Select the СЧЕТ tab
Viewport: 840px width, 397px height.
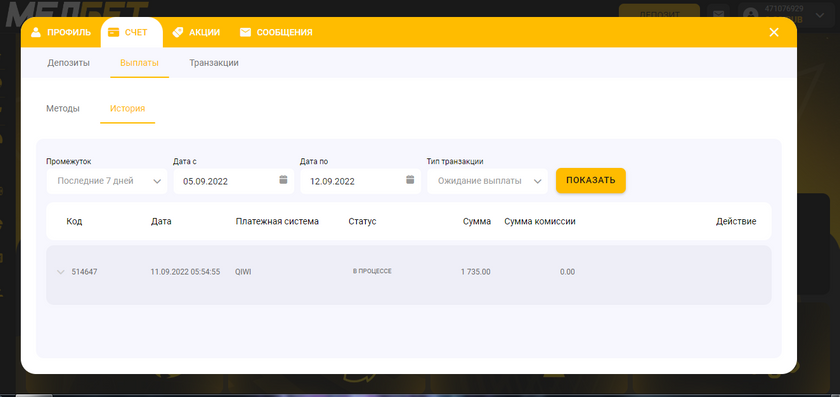point(131,32)
